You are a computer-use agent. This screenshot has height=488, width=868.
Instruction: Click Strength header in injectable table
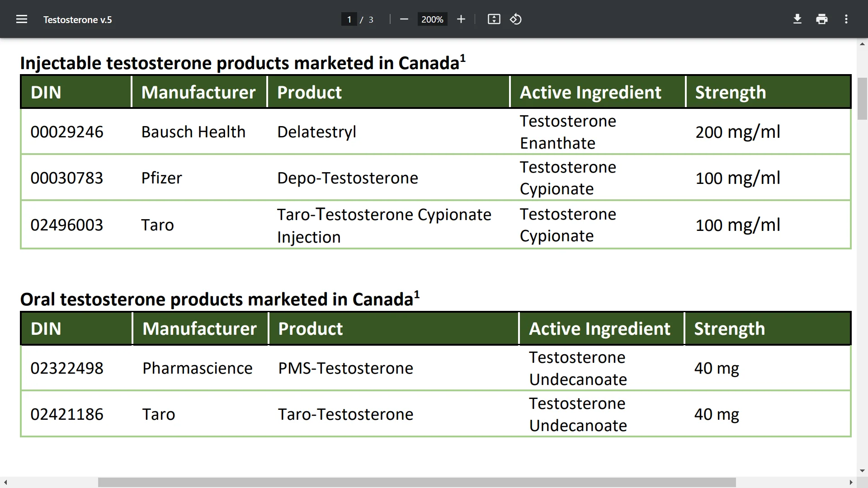pos(731,92)
